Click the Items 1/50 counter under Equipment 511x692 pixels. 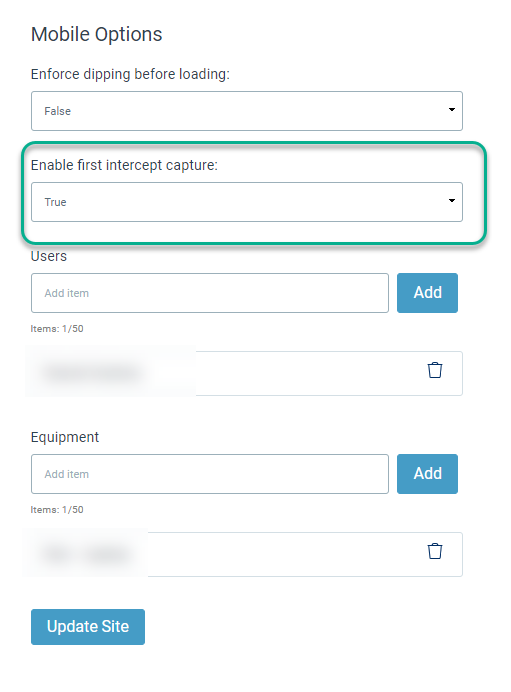click(x=57, y=510)
